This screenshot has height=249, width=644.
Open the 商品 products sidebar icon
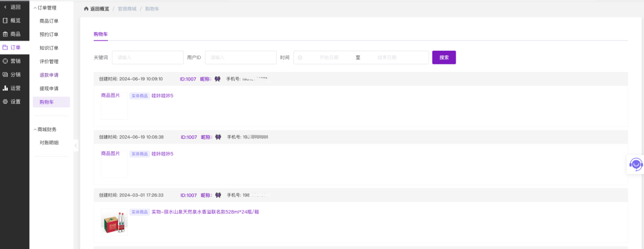point(5,34)
